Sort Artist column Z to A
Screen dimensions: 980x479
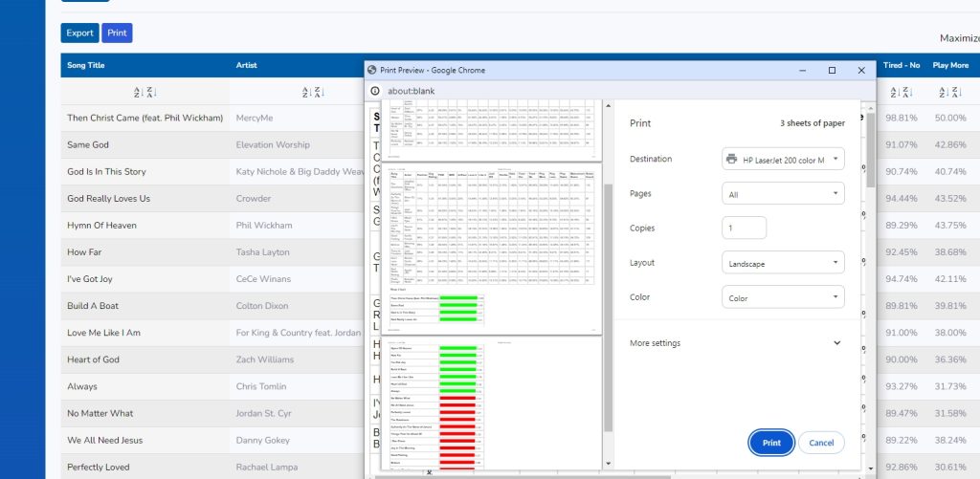tap(320, 93)
